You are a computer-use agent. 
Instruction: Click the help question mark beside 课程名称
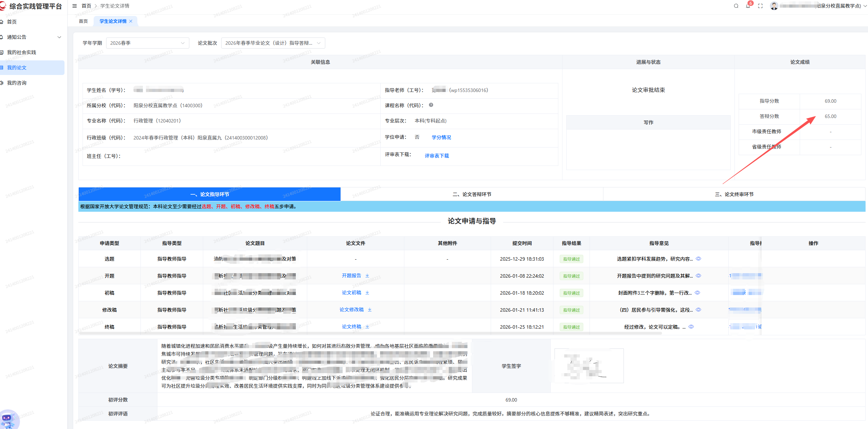pos(431,105)
